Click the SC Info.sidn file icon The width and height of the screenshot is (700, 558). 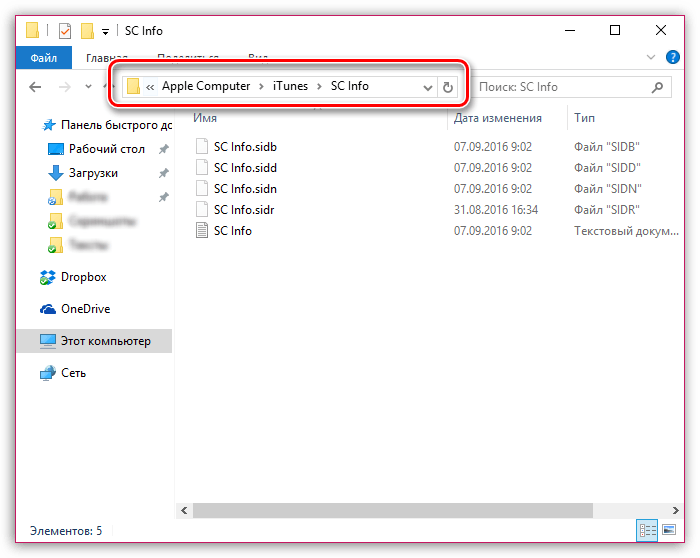click(x=202, y=188)
